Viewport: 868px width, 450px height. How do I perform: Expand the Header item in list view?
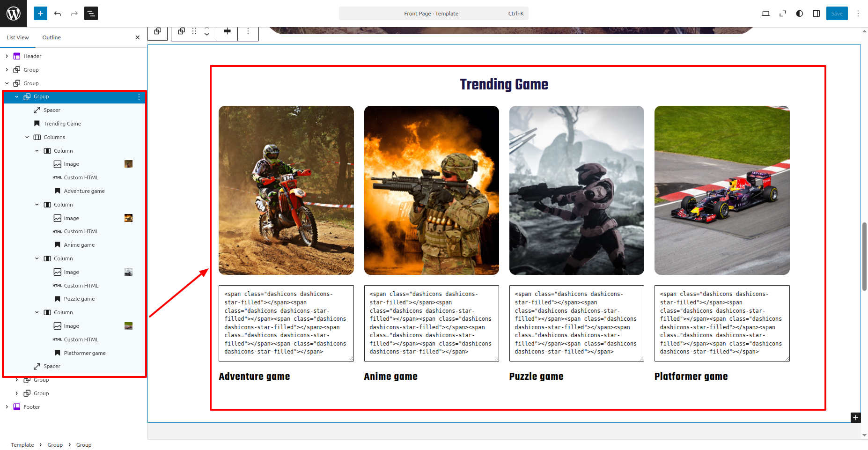[7, 56]
